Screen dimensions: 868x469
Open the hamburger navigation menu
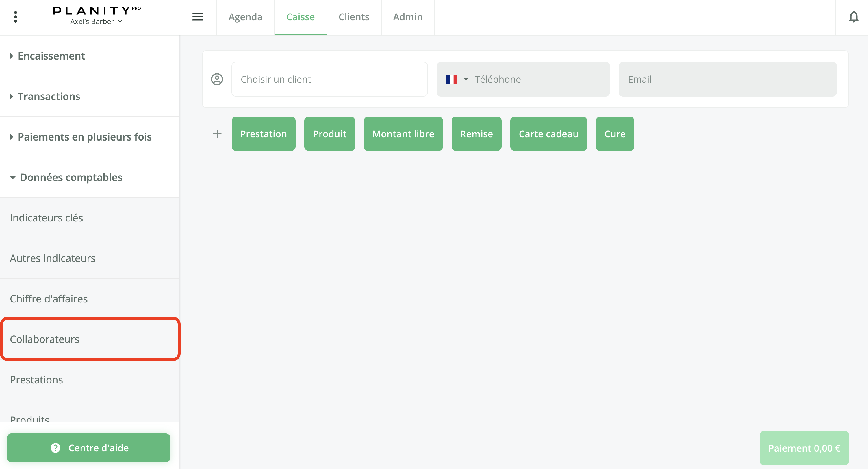coord(198,16)
